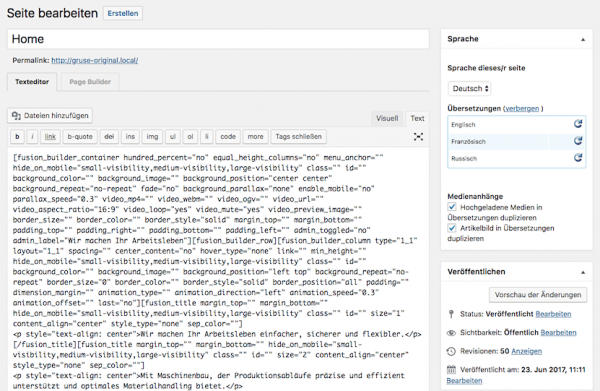Screen dimensions: 600x391
Task: Collapse the Sprache panel arrow
Action: 583,39
